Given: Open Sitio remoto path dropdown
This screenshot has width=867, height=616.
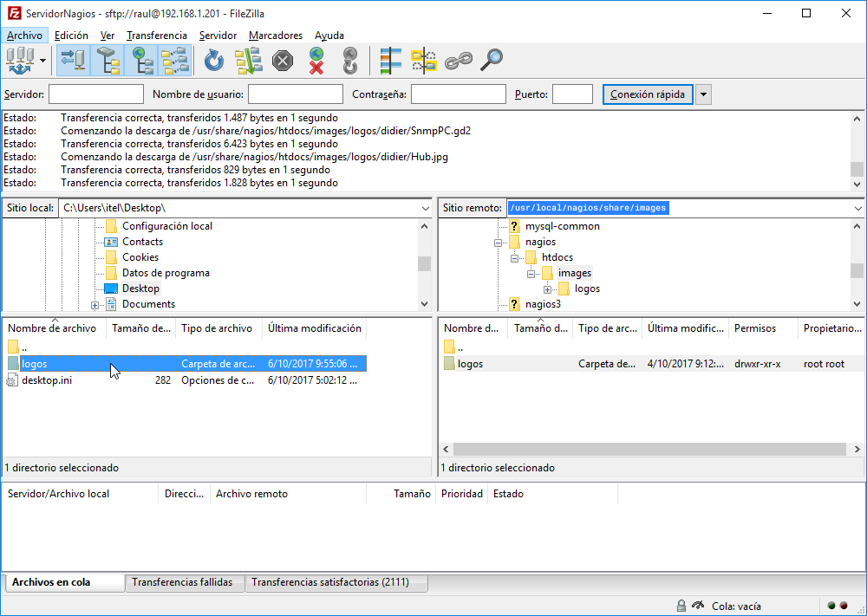Looking at the screenshot, I should point(857,208).
